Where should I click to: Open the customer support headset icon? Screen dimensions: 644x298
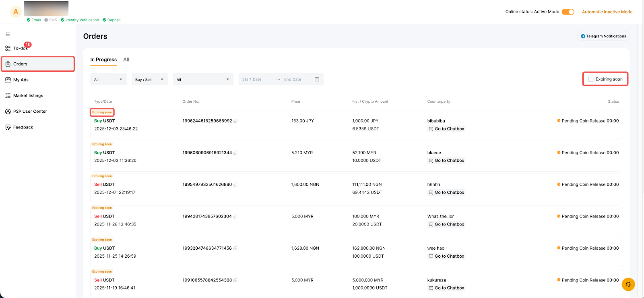click(628, 284)
